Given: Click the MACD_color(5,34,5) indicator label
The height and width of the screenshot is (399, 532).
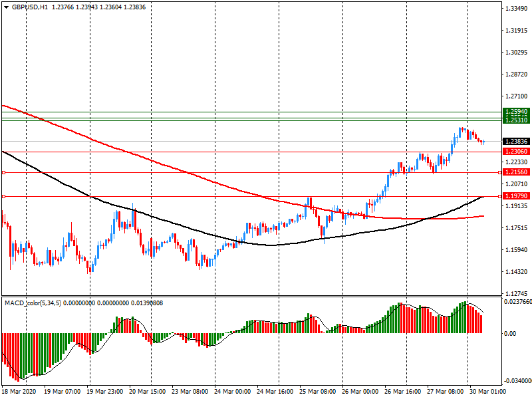Looking at the screenshot, I should tap(33, 303).
